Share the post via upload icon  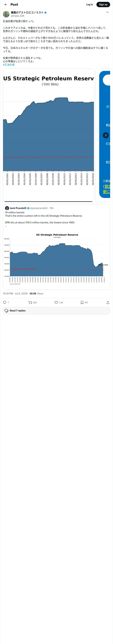point(108,302)
